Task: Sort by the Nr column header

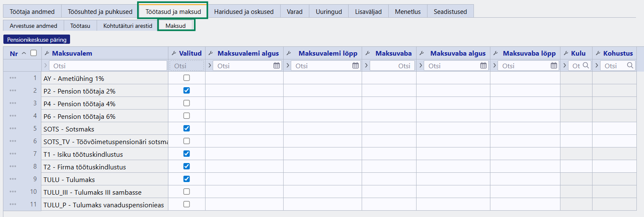Action: [14, 53]
